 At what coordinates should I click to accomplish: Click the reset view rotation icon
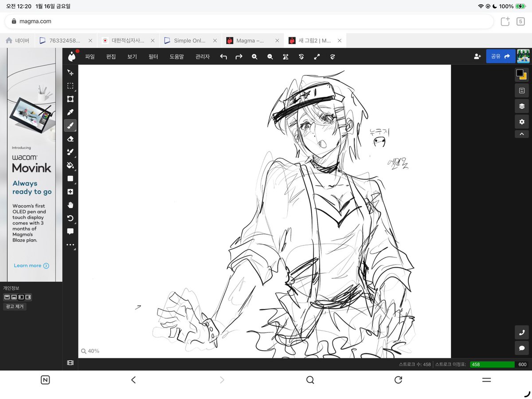pos(301,57)
